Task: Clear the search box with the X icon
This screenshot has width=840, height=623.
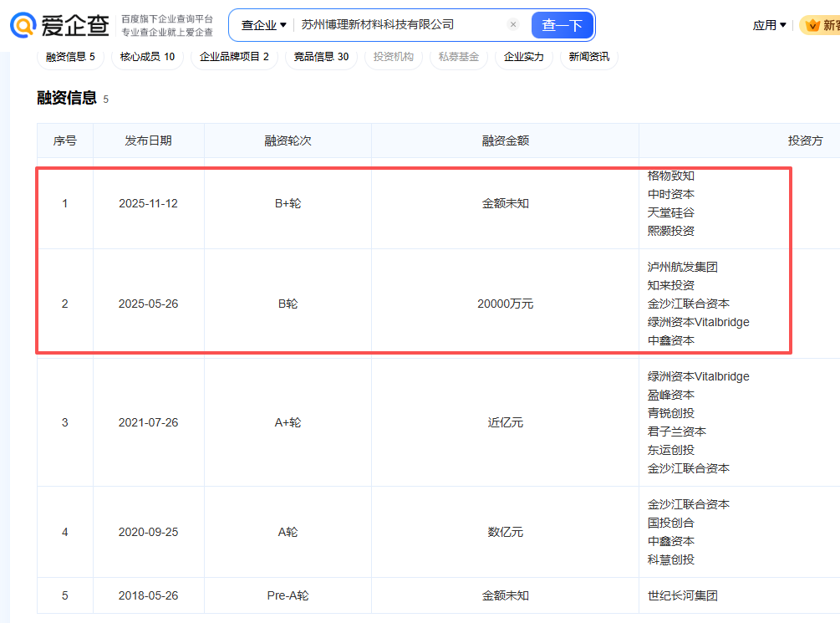Action: pos(513,25)
